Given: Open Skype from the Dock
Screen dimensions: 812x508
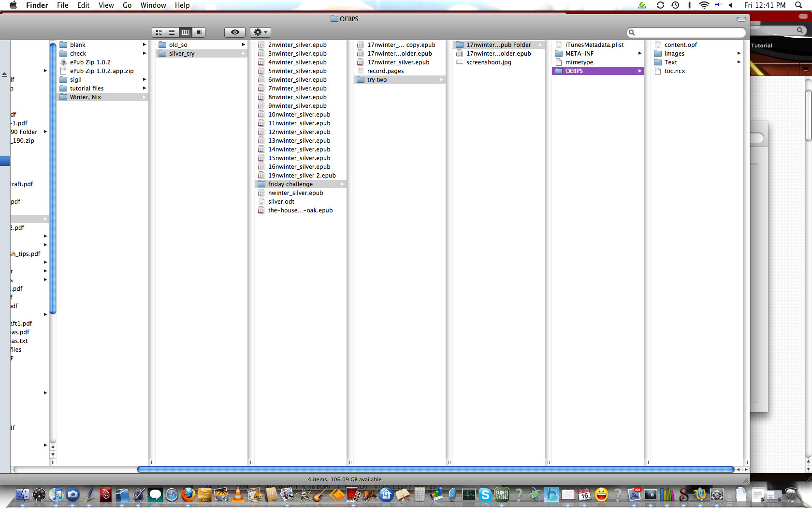Looking at the screenshot, I should click(x=485, y=494).
